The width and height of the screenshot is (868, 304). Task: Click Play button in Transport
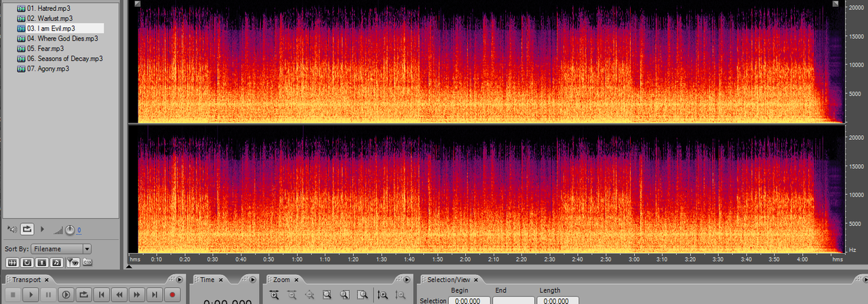pyautogui.click(x=31, y=294)
